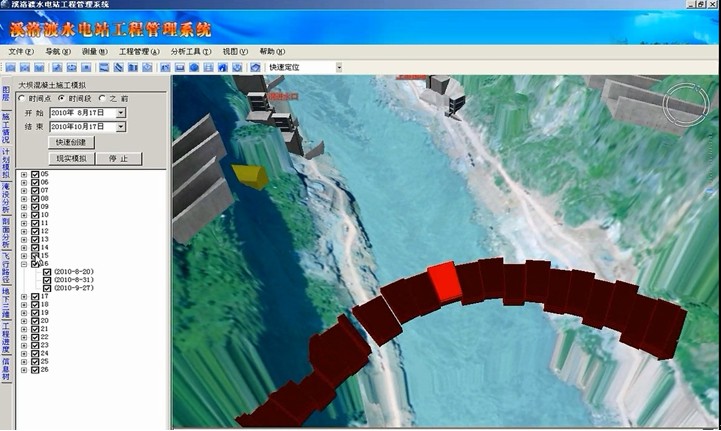Viewport: 721px width, 431px height.
Task: Open the 导航 menu
Action: pyautogui.click(x=58, y=52)
